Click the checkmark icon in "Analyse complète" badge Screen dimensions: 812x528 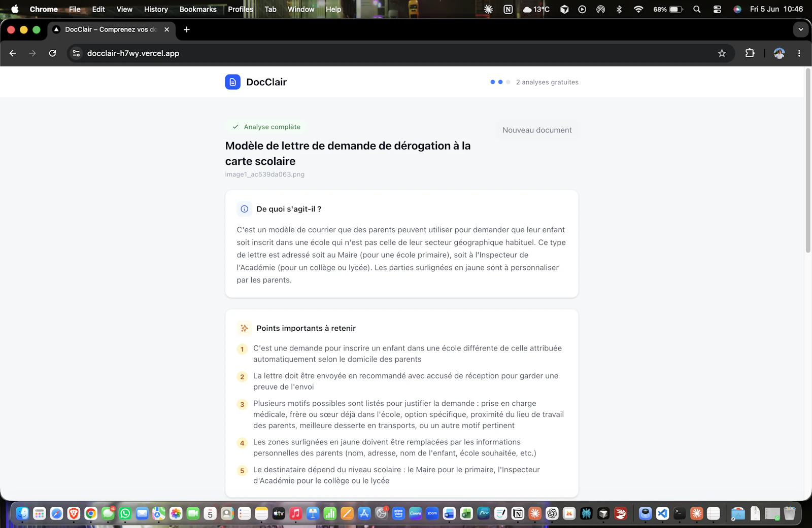tap(235, 127)
